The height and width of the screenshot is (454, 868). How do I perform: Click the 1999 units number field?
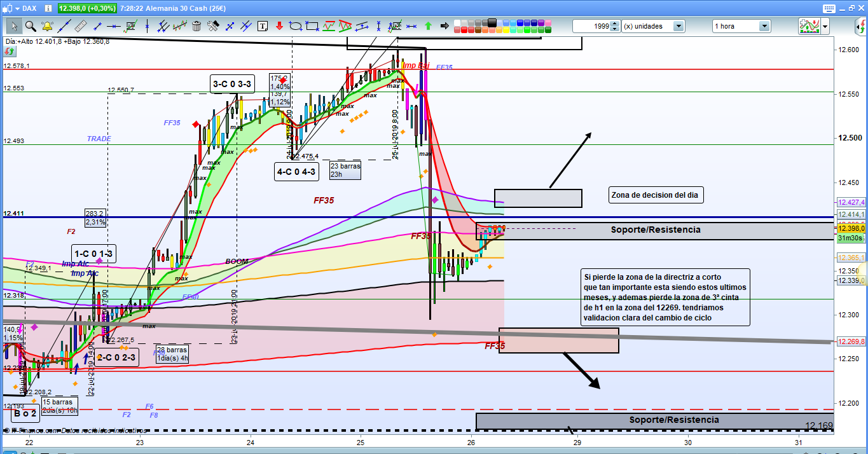point(591,26)
